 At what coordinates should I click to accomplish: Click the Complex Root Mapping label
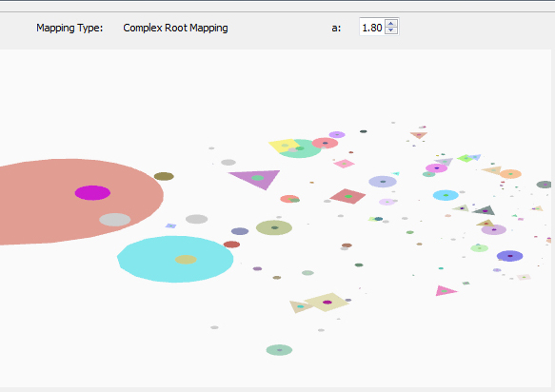tap(175, 28)
